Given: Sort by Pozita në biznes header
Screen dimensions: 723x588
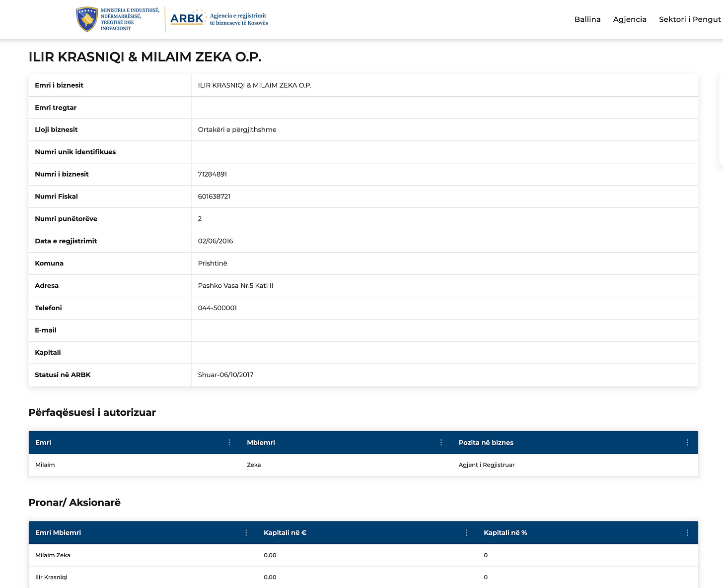Looking at the screenshot, I should click(486, 443).
